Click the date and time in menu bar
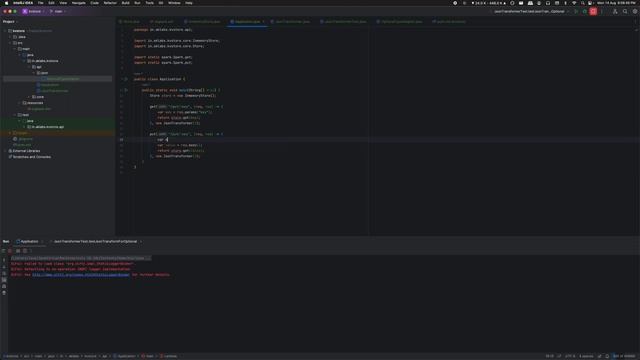Image resolution: width=640 pixels, height=360 pixels. tap(616, 3)
